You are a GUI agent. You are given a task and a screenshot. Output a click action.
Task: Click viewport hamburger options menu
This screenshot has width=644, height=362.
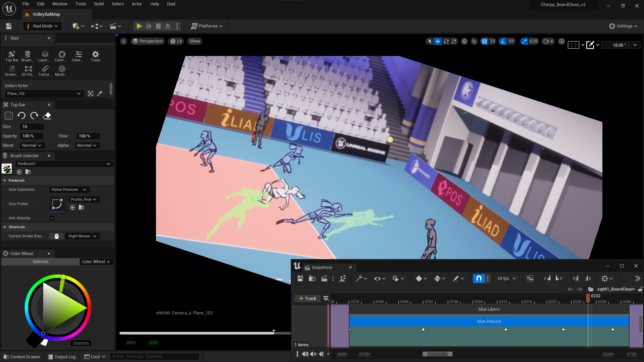(124, 41)
